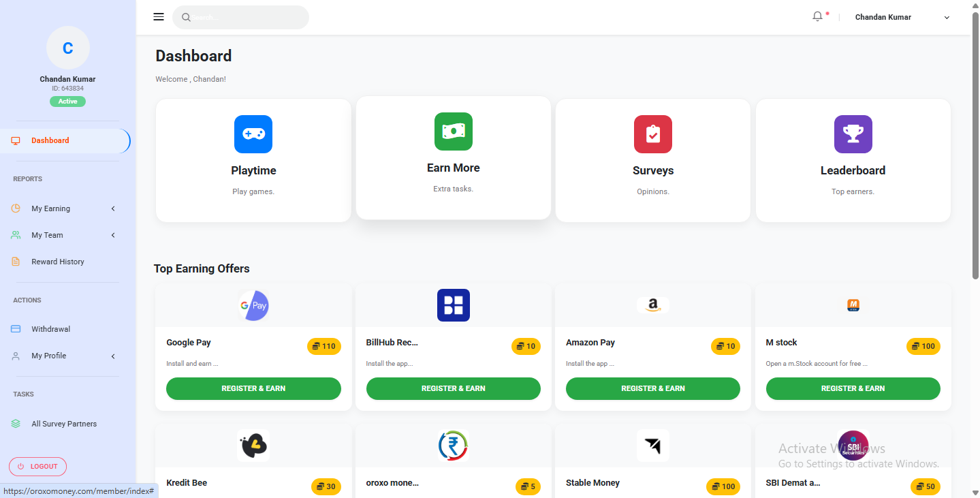View the Leaderboard trophy icon
Screen dimensions: 980x498
click(x=852, y=134)
